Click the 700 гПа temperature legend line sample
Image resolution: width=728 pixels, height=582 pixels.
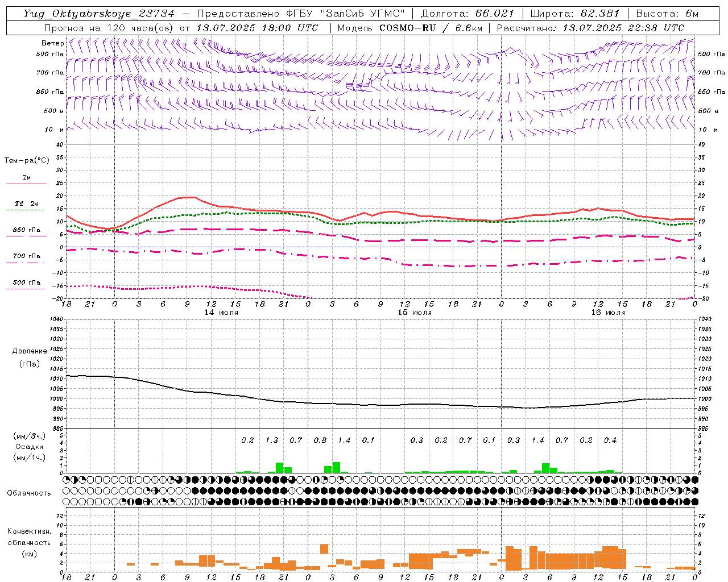(x=26, y=263)
